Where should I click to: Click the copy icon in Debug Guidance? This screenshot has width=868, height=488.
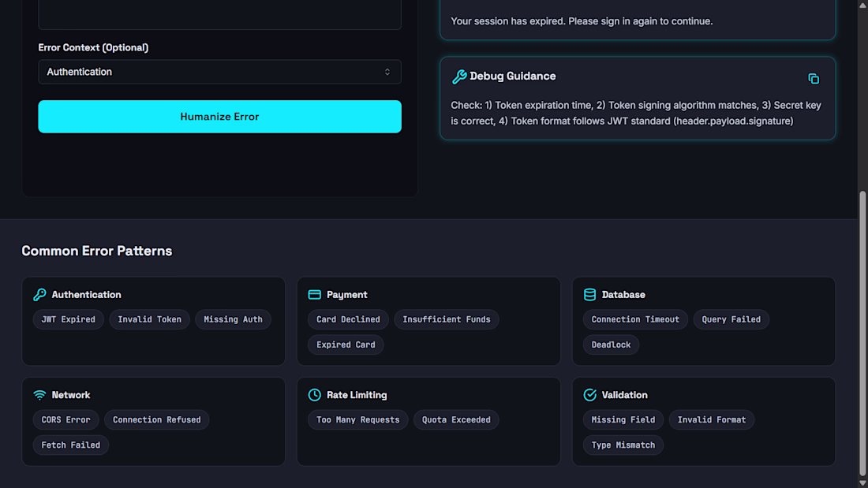814,79
